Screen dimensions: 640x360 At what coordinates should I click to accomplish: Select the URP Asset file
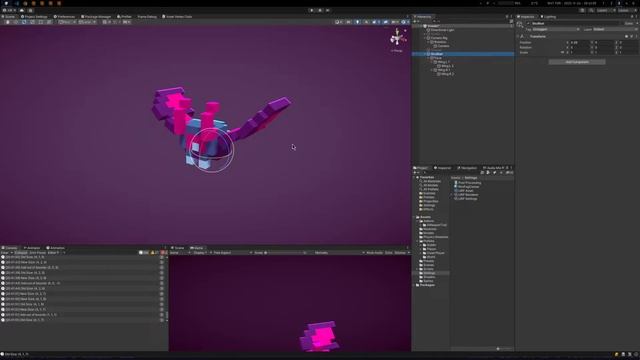click(x=464, y=191)
